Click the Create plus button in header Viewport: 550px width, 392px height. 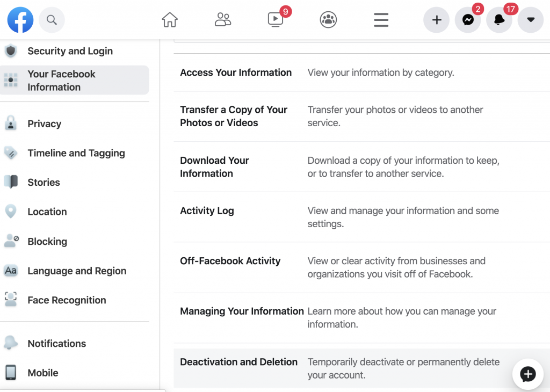[x=436, y=20]
